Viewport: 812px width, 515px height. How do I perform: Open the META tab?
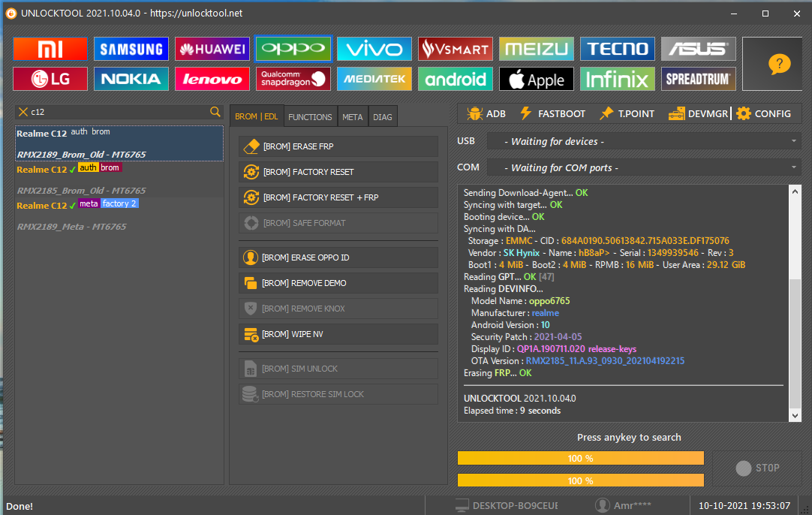pyautogui.click(x=353, y=117)
